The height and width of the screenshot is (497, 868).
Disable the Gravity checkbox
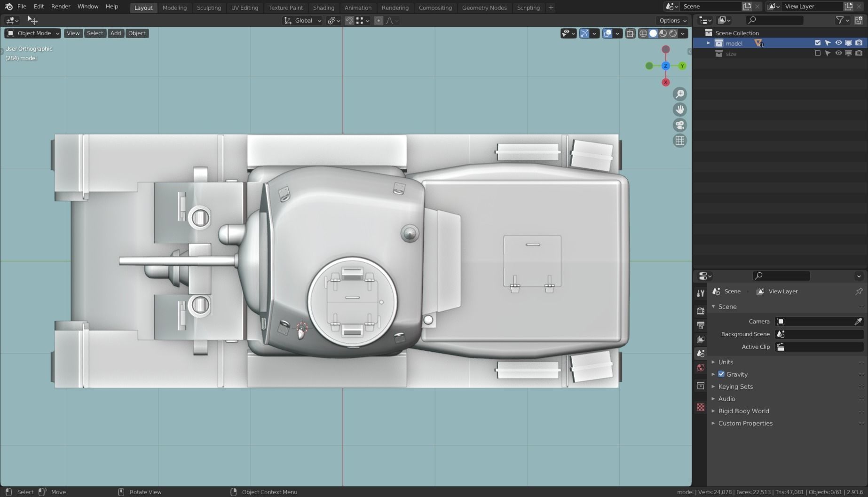[x=721, y=374]
